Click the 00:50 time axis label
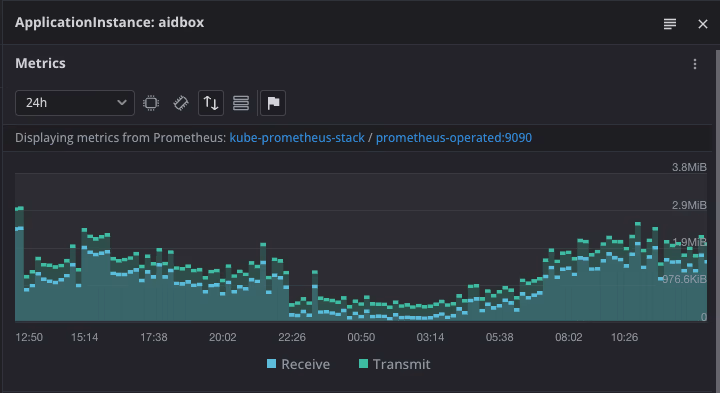The image size is (720, 393). 361,337
